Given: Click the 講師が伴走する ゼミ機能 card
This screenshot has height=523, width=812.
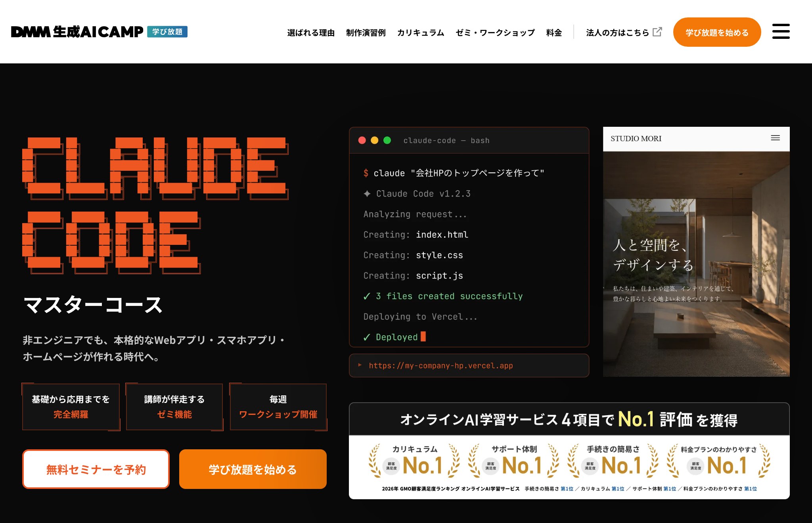Looking at the screenshot, I should [x=174, y=407].
